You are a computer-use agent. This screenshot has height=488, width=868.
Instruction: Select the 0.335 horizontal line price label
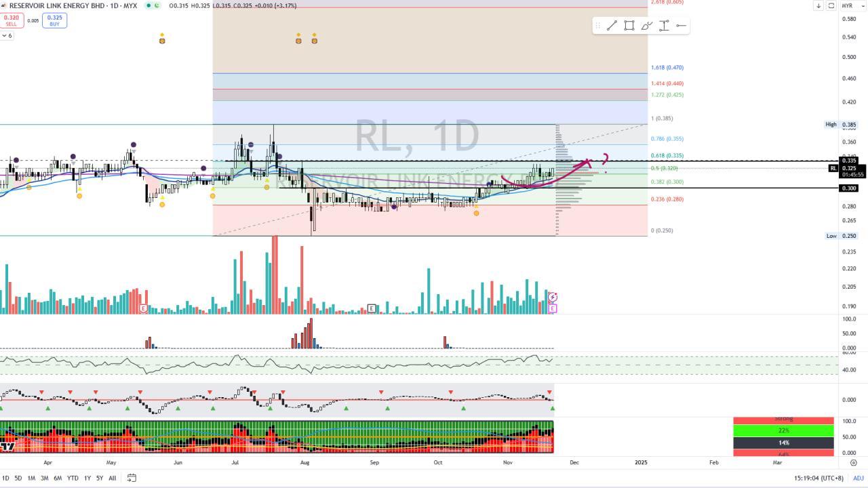pyautogui.click(x=850, y=161)
